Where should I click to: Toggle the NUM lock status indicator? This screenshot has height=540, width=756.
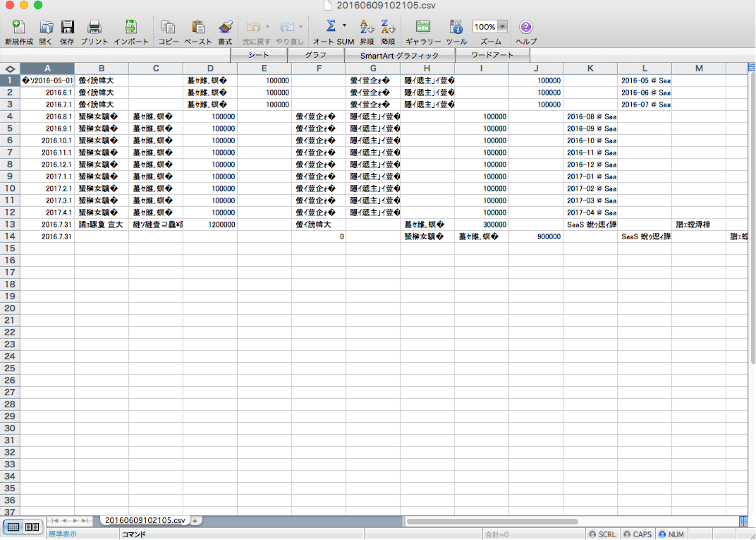coord(672,534)
